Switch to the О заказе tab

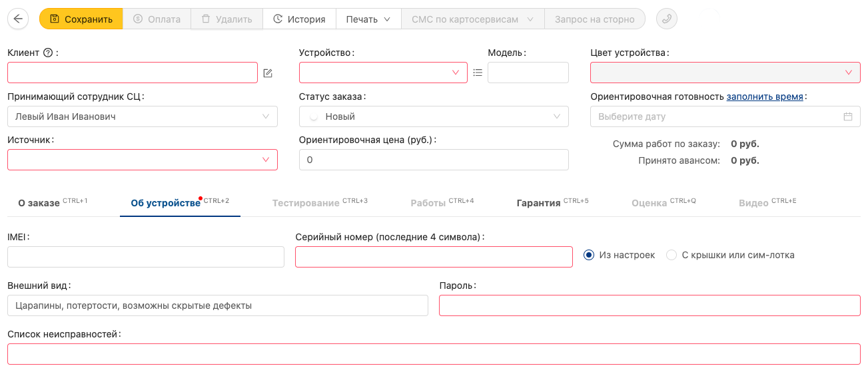[39, 203]
